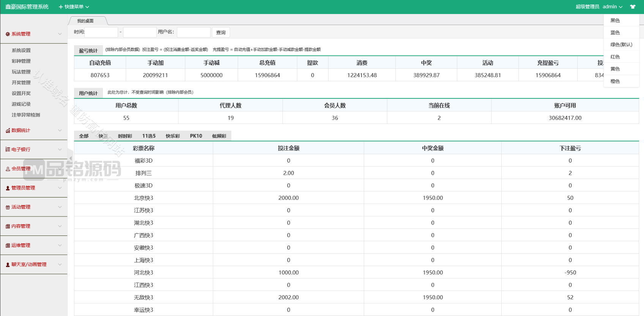The height and width of the screenshot is (316, 644).
Task: Collapse the 系统管理 section chevron
Action: point(60,34)
